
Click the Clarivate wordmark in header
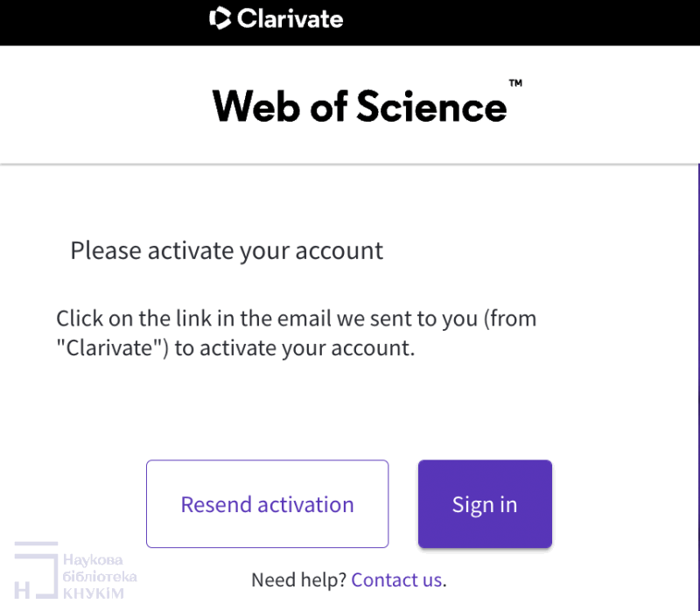pos(290,18)
